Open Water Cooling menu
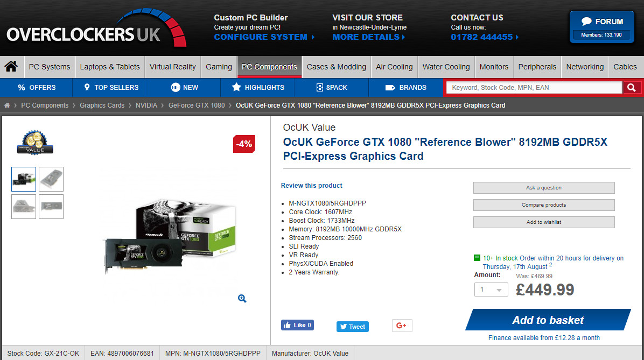 pyautogui.click(x=446, y=67)
